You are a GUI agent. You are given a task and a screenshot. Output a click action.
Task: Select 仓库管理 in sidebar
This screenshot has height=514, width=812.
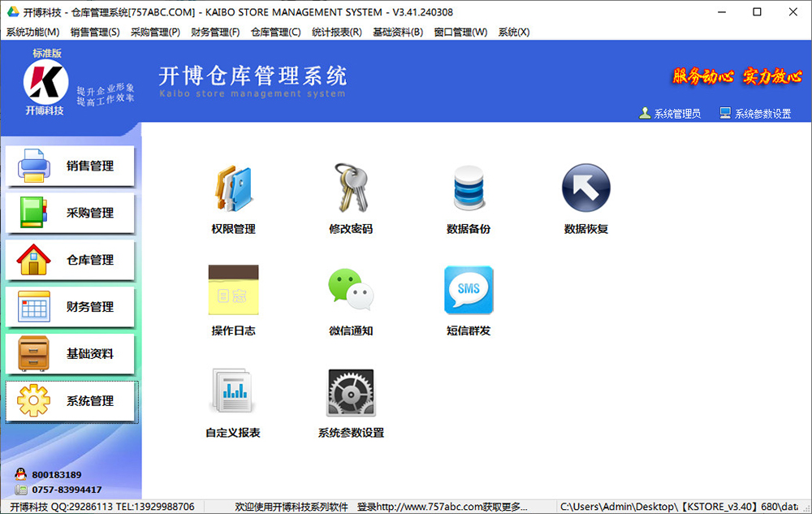tap(70, 260)
